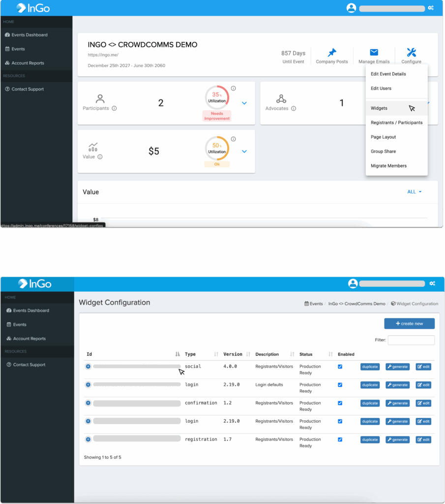This screenshot has height=504, width=445.
Task: Click the Filter input field
Action: click(411, 340)
